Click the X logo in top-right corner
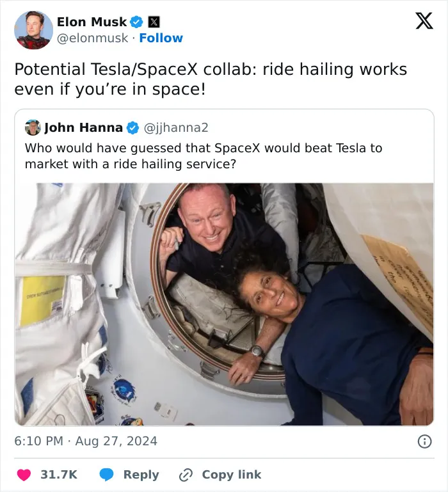Viewport: 448px width, 492px height. 424,20
